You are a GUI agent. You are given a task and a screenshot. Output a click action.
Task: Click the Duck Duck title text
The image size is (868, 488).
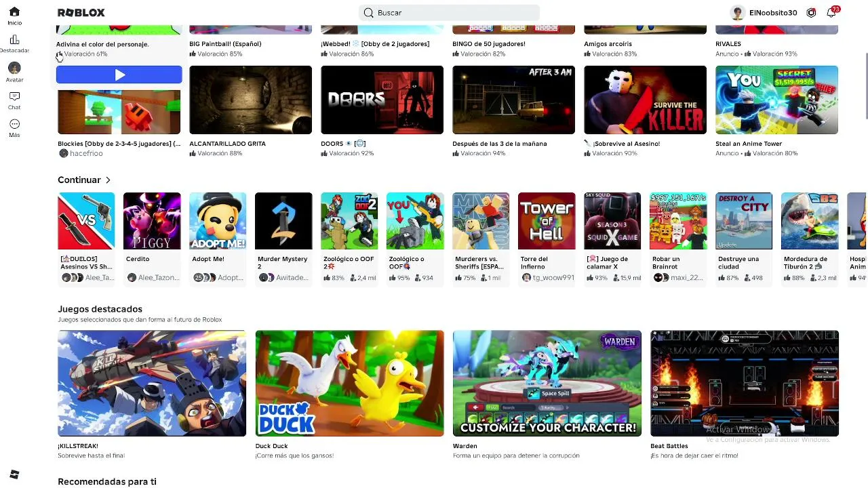point(271,446)
